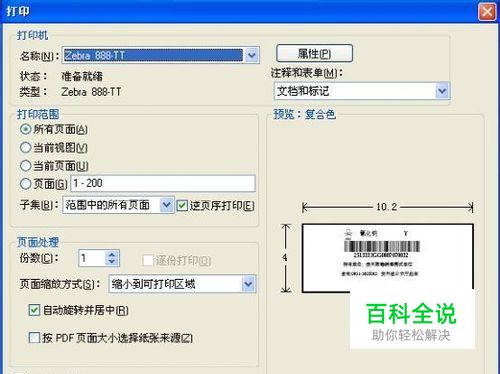Click the 准备就绪 printer status text
The height and width of the screenshot is (374, 500).
(x=82, y=76)
